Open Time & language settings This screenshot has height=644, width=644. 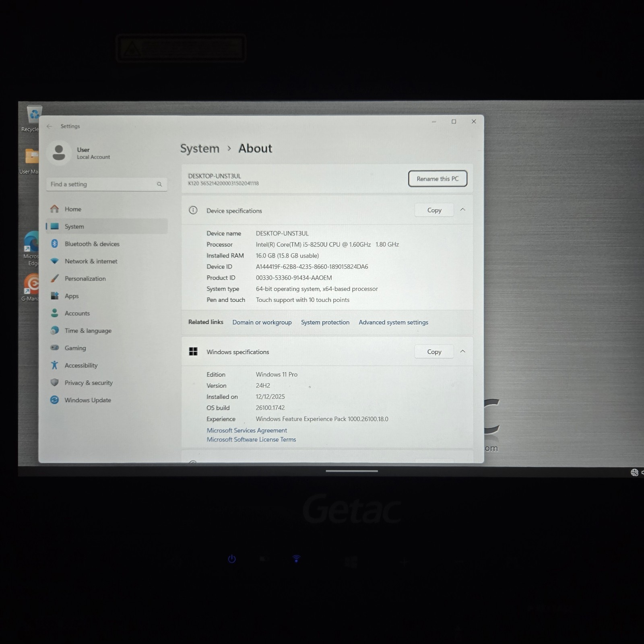coord(107,330)
